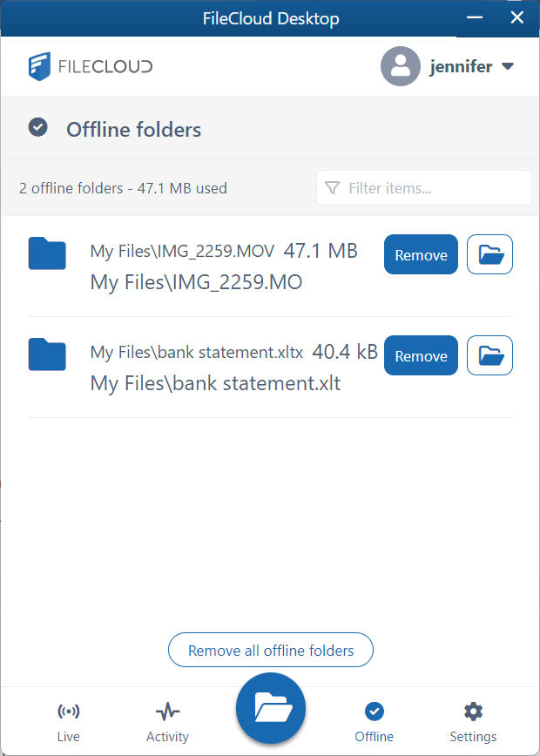The width and height of the screenshot is (540, 756).
Task: Click the Offline folders checkmark icon
Action: [37, 129]
